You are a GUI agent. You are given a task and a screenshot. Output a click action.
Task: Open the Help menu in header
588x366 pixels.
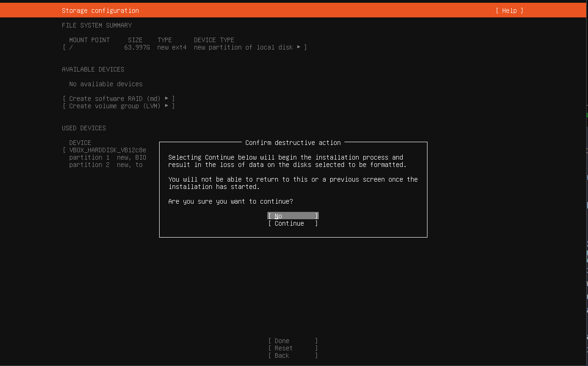click(509, 11)
